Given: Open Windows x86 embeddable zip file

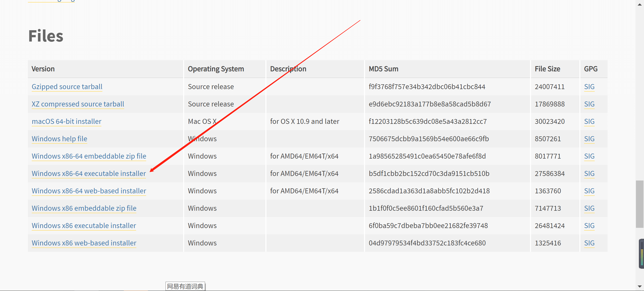Looking at the screenshot, I should pyautogui.click(x=84, y=208).
